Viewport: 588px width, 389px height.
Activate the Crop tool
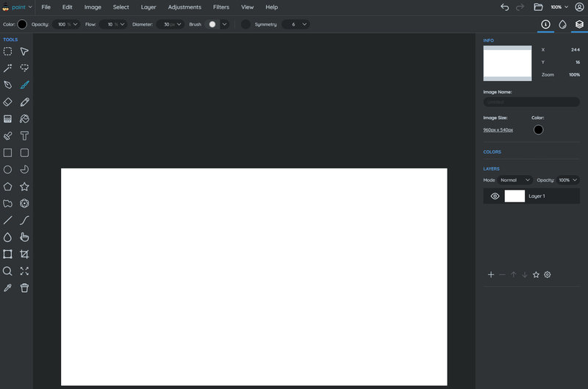(24, 254)
